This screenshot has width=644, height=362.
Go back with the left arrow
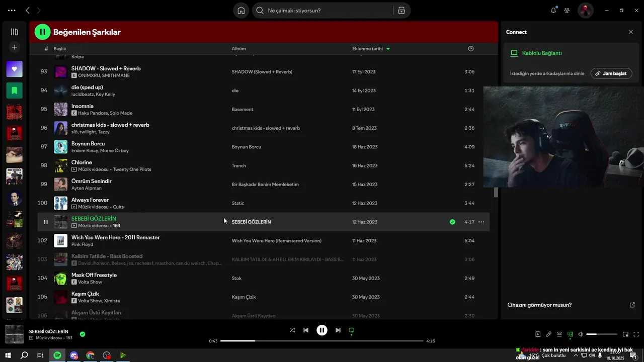coord(28,10)
